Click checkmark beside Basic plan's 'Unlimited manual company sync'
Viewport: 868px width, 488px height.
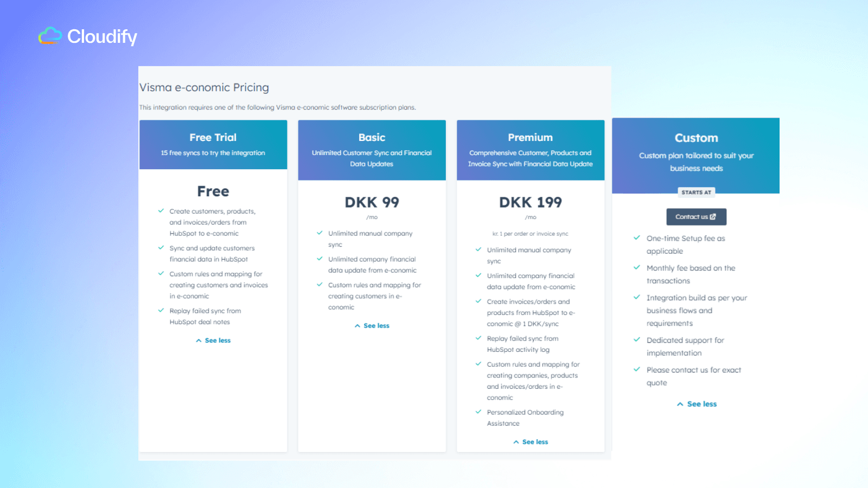pyautogui.click(x=320, y=233)
